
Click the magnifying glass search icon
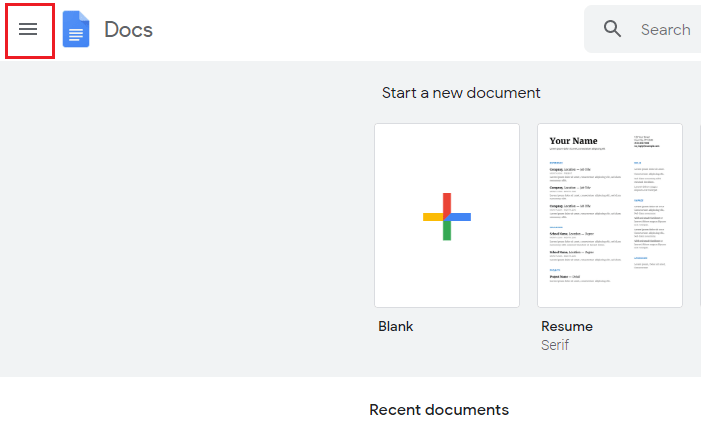pos(613,29)
